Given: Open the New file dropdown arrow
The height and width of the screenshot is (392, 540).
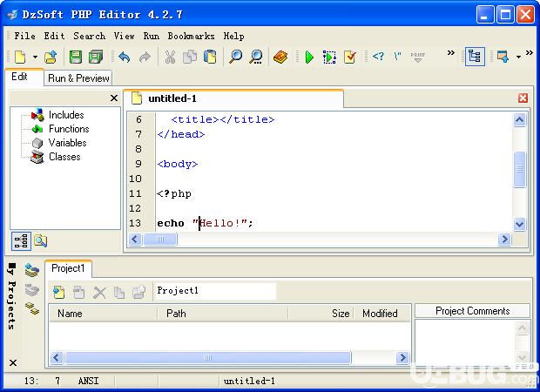Looking at the screenshot, I should [35, 57].
